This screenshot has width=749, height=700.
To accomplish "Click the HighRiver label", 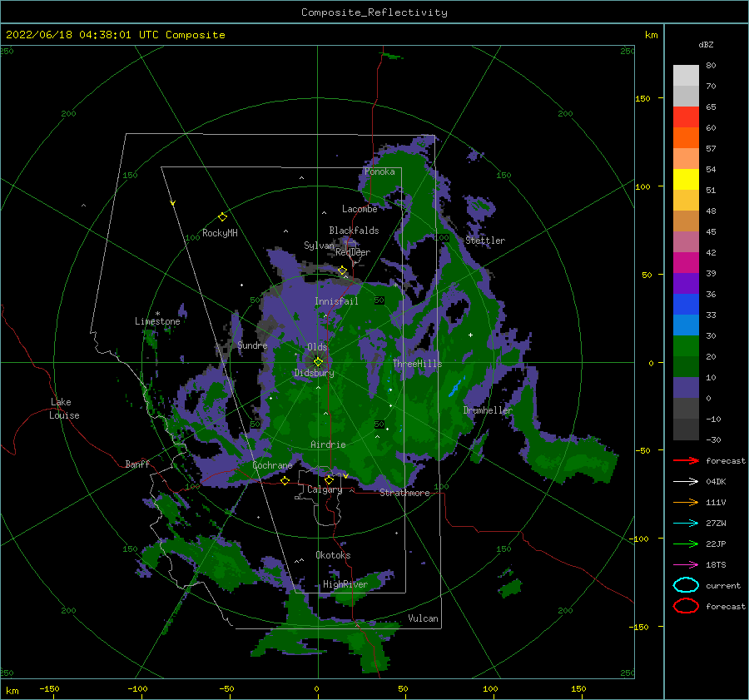I will click(x=345, y=584).
